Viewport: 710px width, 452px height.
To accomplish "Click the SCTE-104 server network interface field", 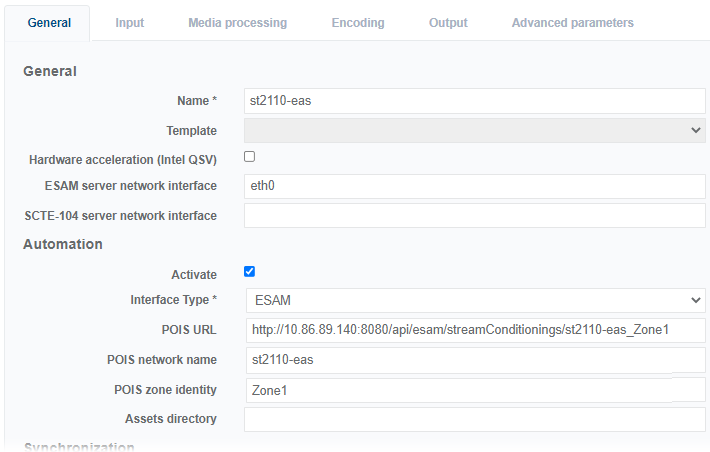I will click(x=474, y=215).
